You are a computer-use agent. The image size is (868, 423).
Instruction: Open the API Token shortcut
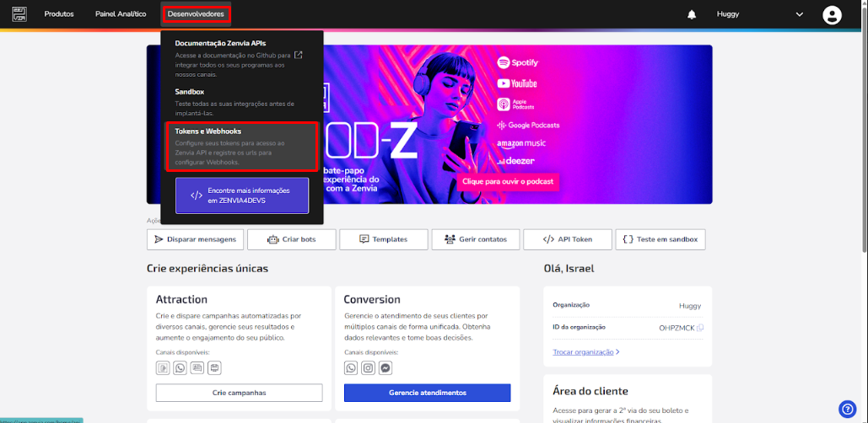[x=568, y=239]
